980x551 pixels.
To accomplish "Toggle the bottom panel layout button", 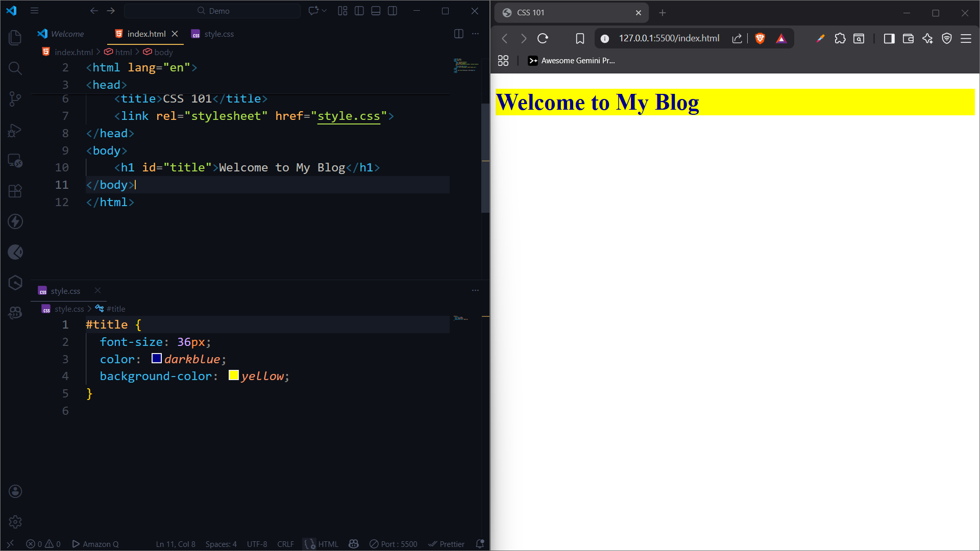I will 376,11.
